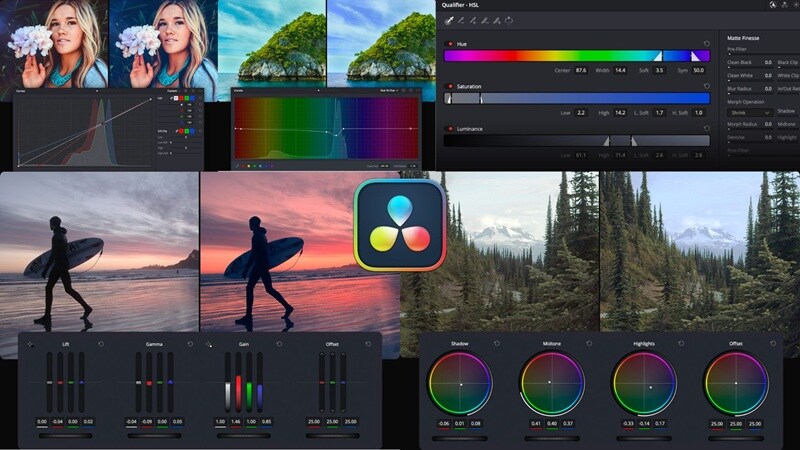Click the Lift black point picker icon
This screenshot has width=800, height=450.
click(31, 344)
